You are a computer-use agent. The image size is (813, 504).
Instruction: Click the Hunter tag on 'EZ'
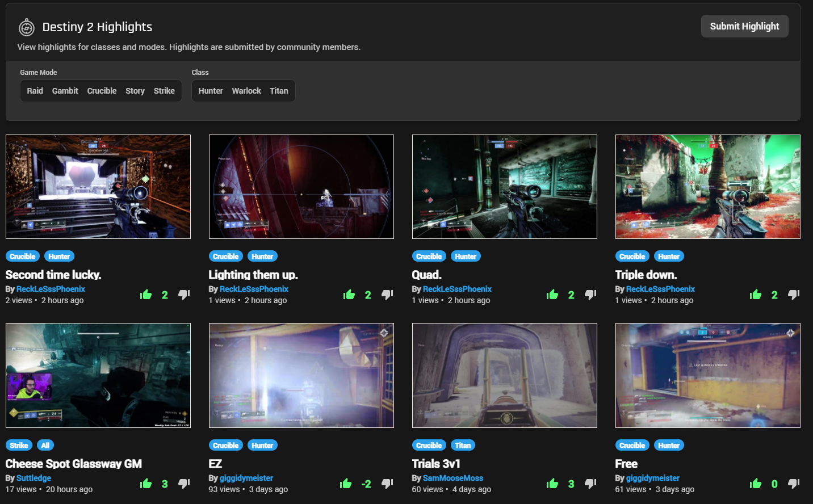[262, 446]
